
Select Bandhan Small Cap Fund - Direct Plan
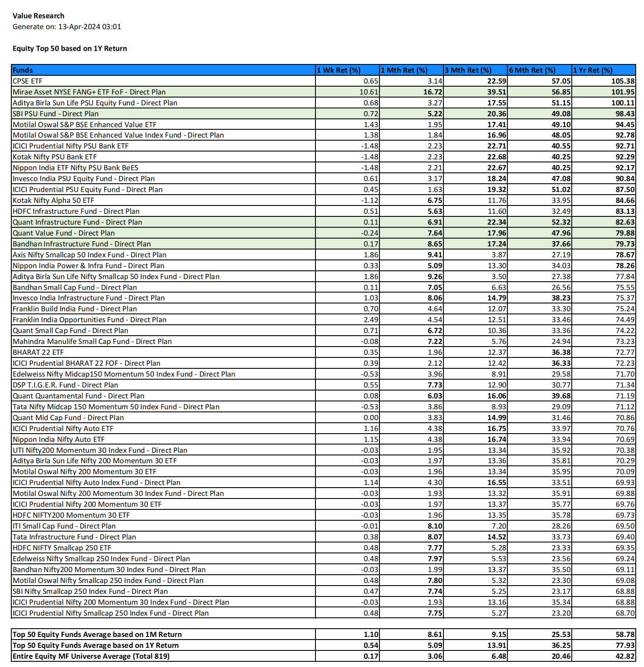pyautogui.click(x=75, y=287)
